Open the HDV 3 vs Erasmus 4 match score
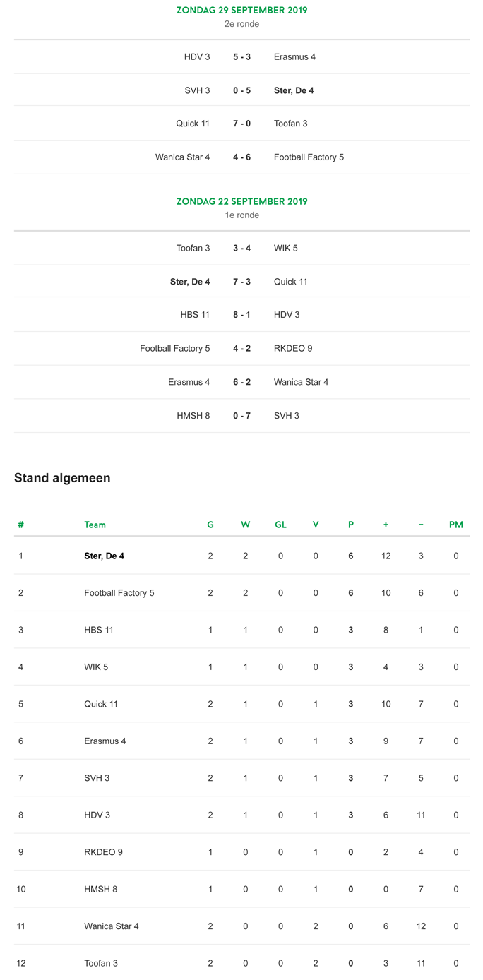Viewport: 483px width, 980px height. click(241, 56)
